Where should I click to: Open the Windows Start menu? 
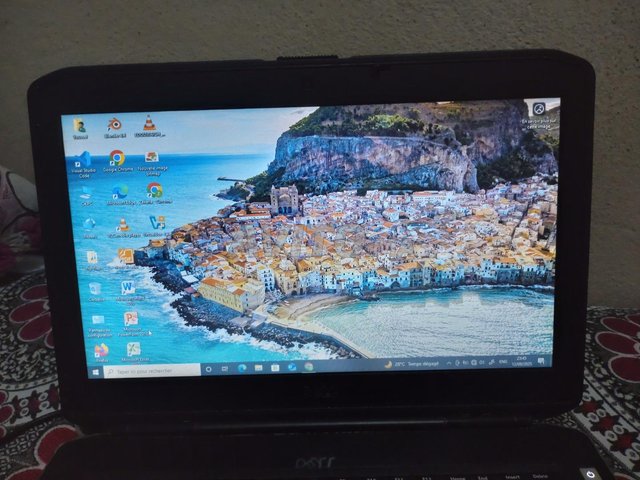[97, 371]
